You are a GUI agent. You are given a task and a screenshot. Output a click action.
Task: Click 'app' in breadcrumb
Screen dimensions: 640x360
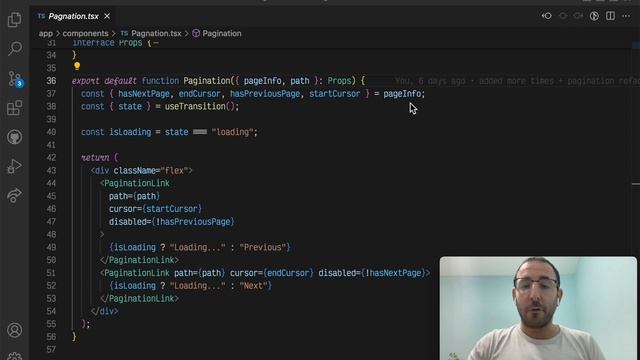click(x=45, y=33)
